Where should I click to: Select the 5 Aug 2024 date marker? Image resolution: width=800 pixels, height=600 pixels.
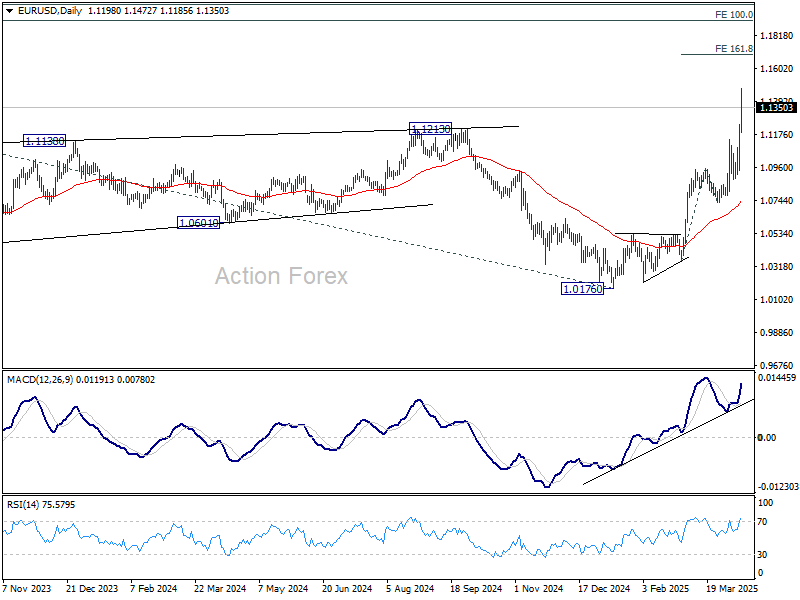[411, 590]
